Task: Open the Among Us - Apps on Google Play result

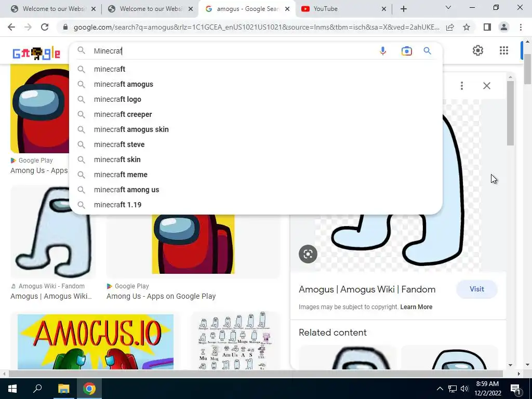Action: (x=161, y=296)
